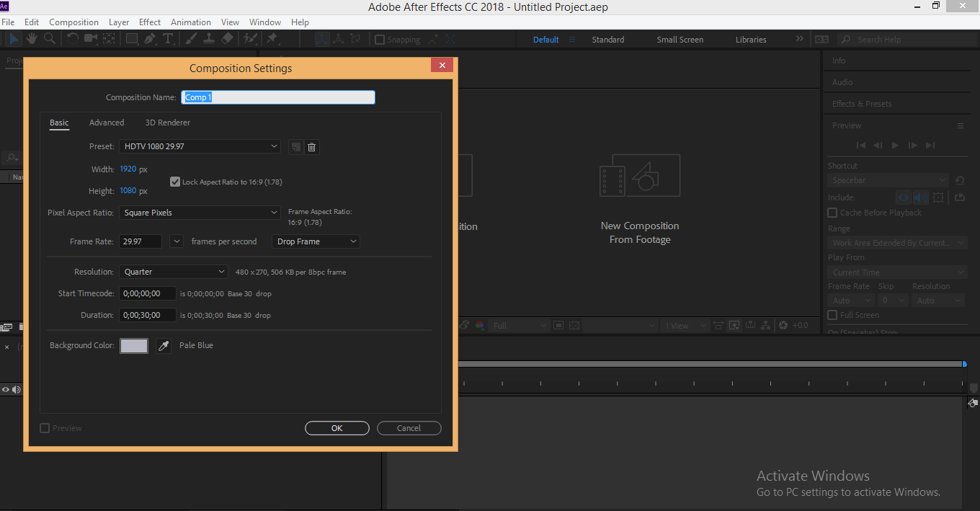Open the Shortcut Spacebar dropdown
This screenshot has width=980, height=511.
(x=888, y=180)
